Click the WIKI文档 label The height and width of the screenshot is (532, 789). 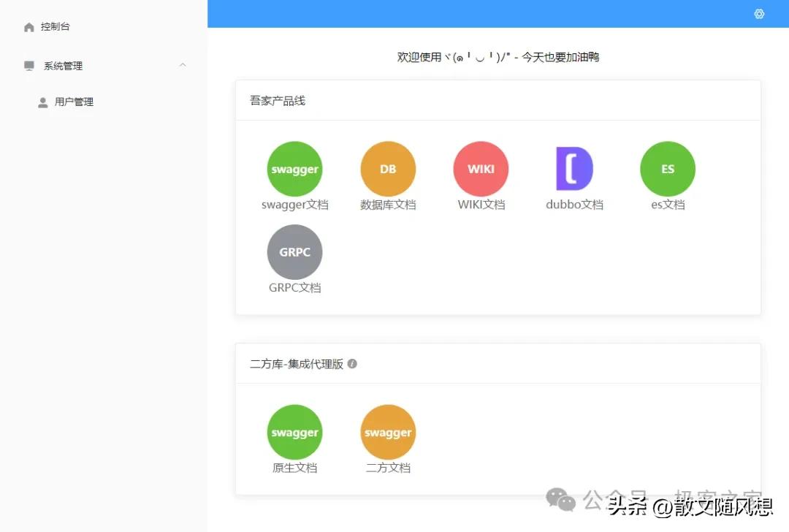(x=481, y=205)
